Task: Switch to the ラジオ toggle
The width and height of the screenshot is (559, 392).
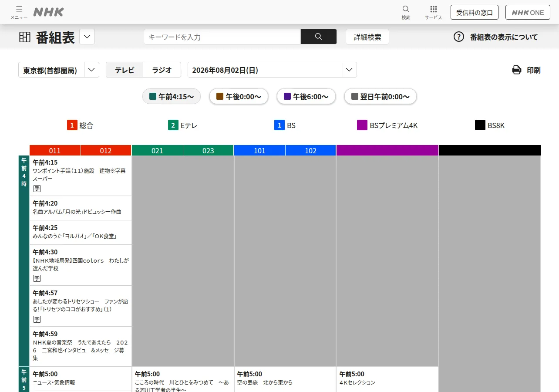Action: [x=162, y=70]
